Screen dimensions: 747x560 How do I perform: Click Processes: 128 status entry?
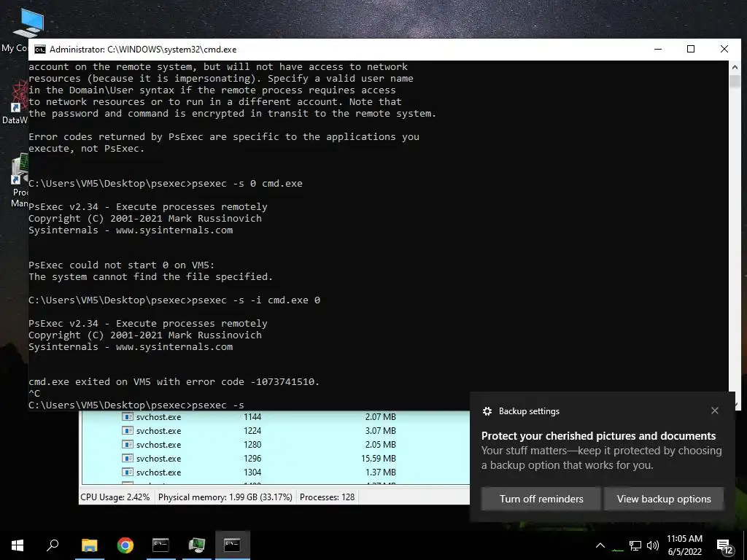(327, 497)
